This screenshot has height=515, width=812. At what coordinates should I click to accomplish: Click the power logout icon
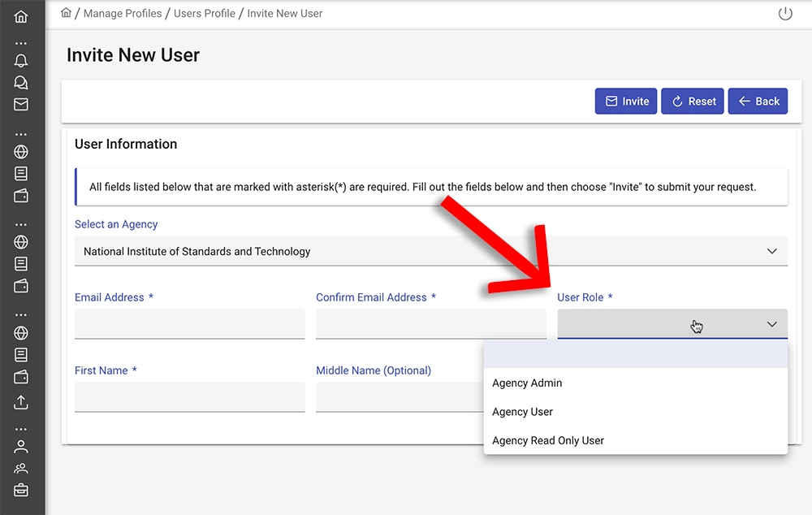pyautogui.click(x=784, y=14)
